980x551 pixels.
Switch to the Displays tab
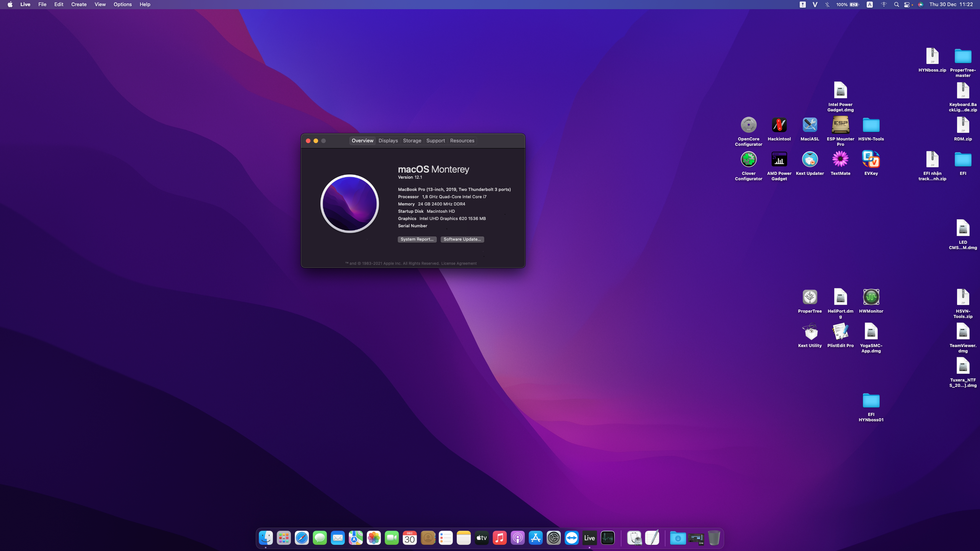[x=388, y=141]
